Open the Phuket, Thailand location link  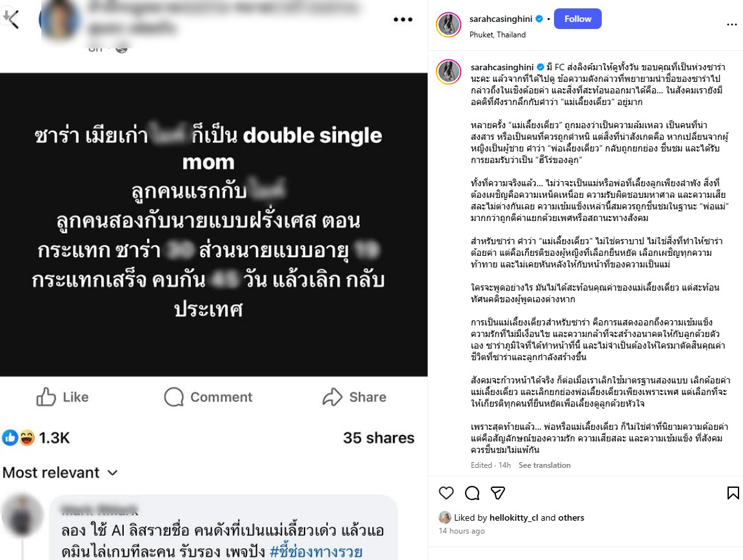[497, 35]
